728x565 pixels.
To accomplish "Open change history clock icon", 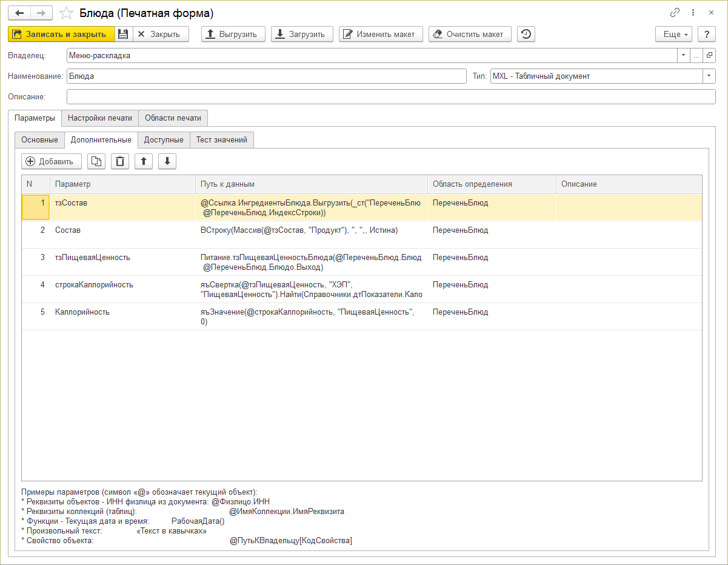I will tap(526, 35).
